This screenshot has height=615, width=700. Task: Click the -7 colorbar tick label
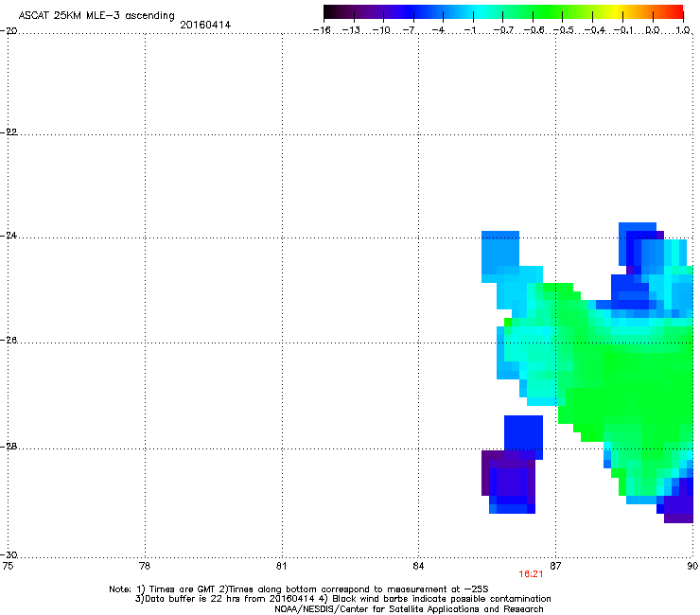[409, 30]
